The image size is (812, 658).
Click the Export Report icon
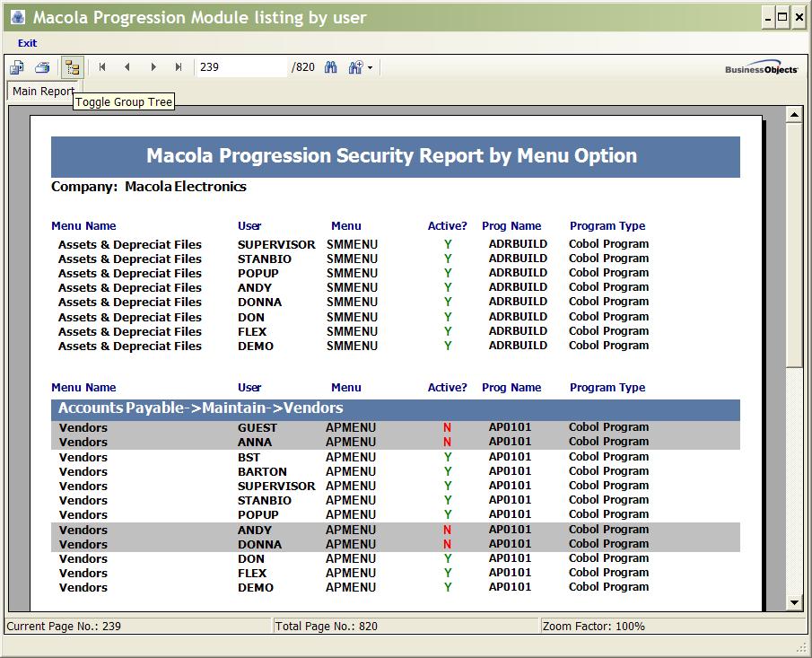pos(17,67)
